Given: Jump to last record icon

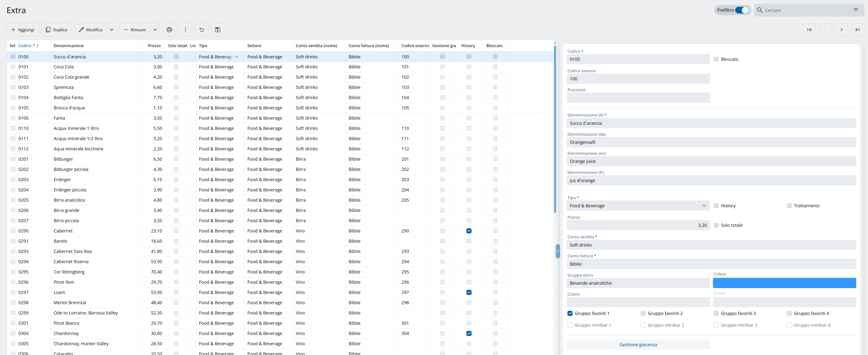Looking at the screenshot, I should pyautogui.click(x=857, y=30).
